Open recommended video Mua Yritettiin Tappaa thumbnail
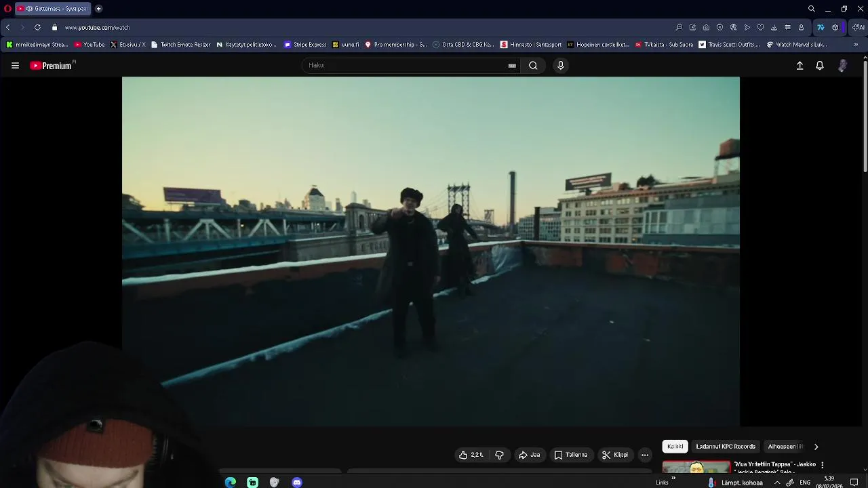868x488 pixels. coord(696,468)
